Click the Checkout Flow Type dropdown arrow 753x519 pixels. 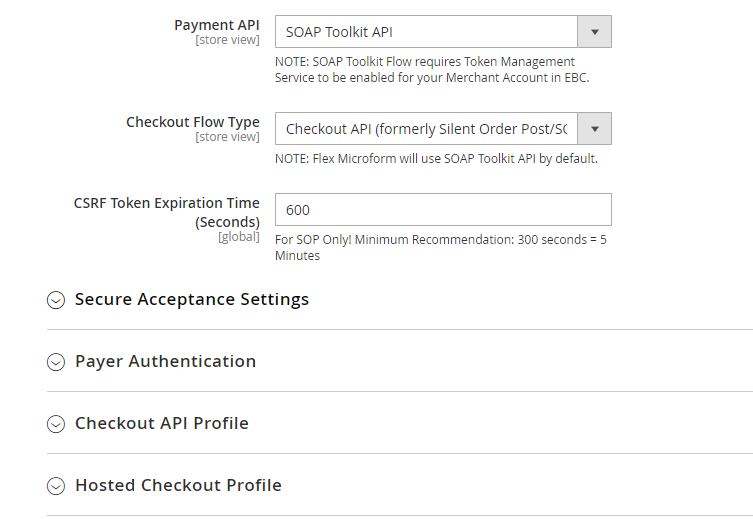pyautogui.click(x=594, y=129)
